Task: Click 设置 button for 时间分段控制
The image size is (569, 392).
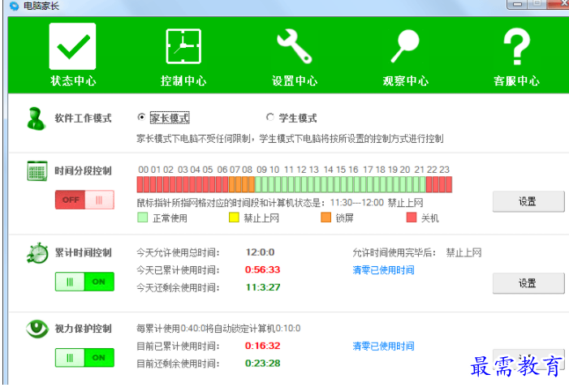Action: coord(528,201)
